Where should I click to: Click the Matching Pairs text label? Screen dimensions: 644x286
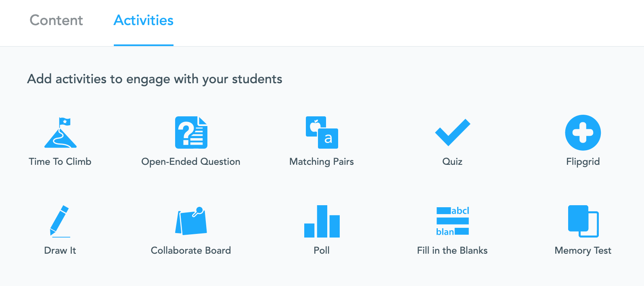coord(322,162)
